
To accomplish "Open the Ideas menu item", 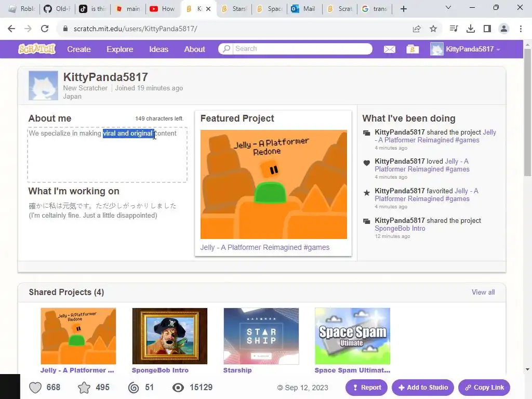I will coord(159,49).
